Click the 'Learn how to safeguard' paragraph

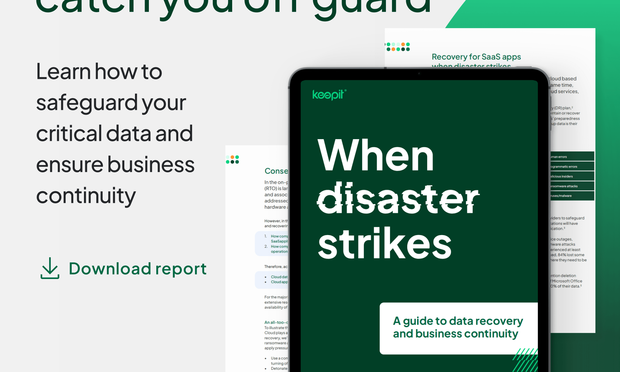pyautogui.click(x=115, y=134)
